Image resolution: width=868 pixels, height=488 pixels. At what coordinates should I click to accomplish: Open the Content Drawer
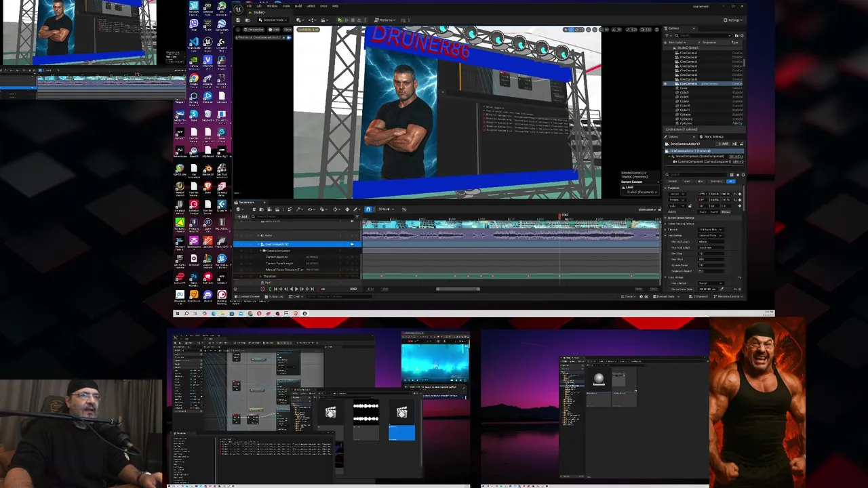coord(247,296)
